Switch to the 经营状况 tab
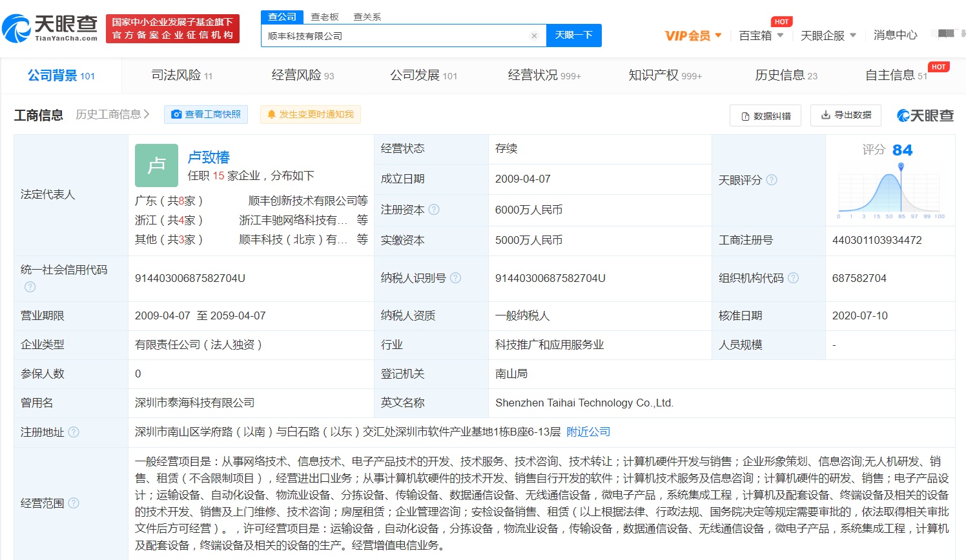The image size is (966, 560). [544, 75]
